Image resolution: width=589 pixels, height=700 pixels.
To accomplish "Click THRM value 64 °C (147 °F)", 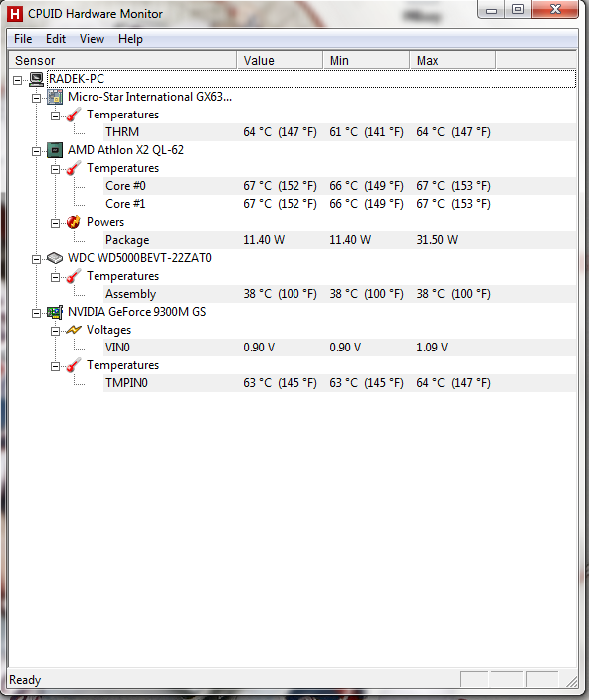I will 280,132.
